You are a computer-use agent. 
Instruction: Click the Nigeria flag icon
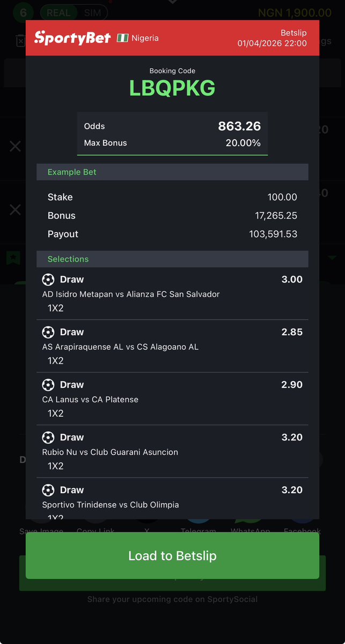123,38
